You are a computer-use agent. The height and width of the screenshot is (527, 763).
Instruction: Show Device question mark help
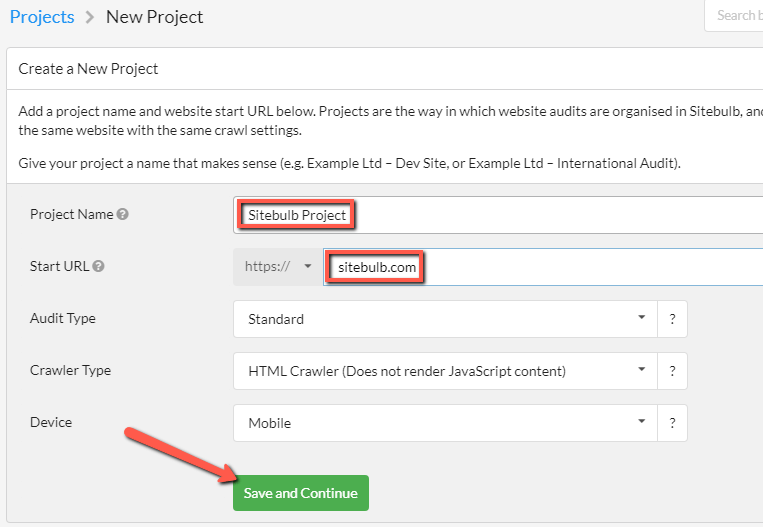tap(672, 423)
